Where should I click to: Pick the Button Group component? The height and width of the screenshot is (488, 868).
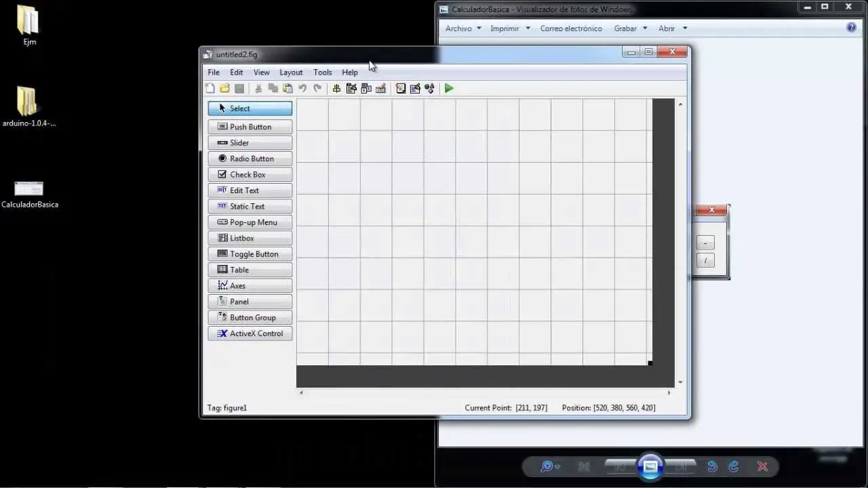coord(250,317)
